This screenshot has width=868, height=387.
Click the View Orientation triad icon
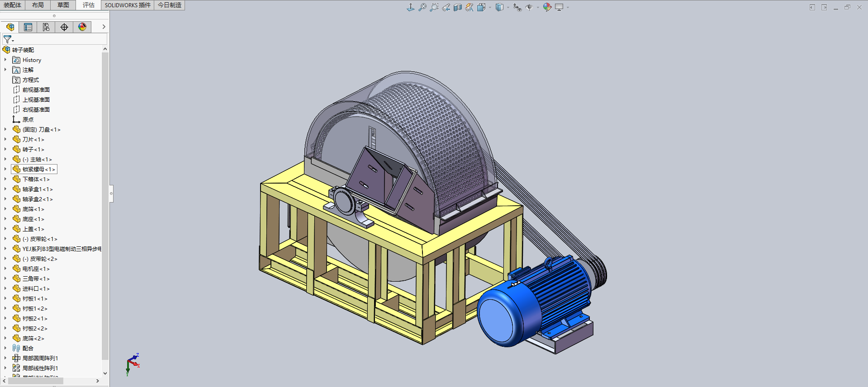(410, 7)
